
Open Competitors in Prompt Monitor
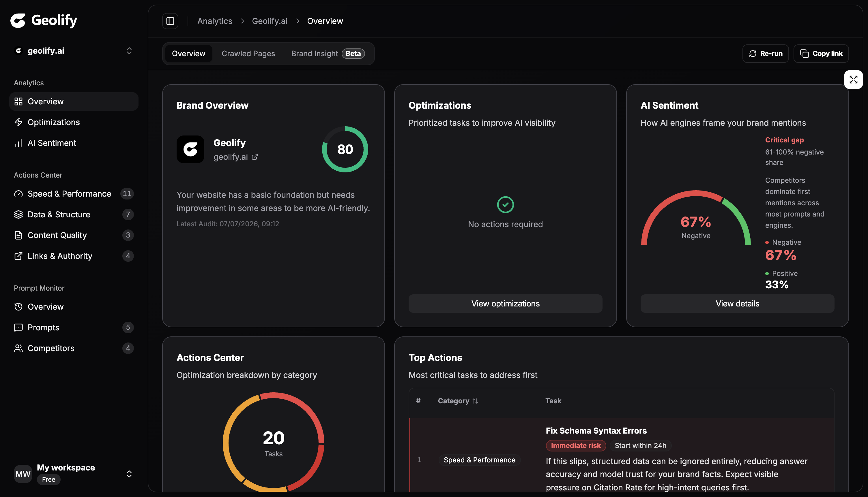pos(74,348)
